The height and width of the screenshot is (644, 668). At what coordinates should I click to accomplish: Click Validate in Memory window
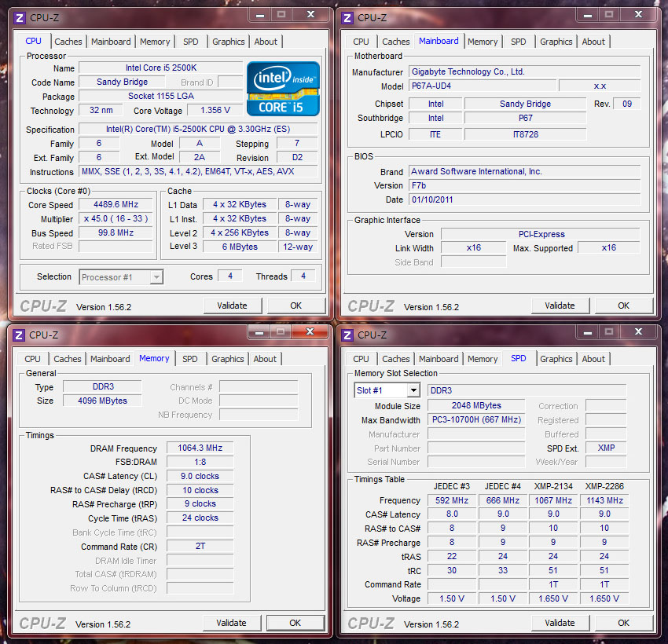(x=231, y=623)
